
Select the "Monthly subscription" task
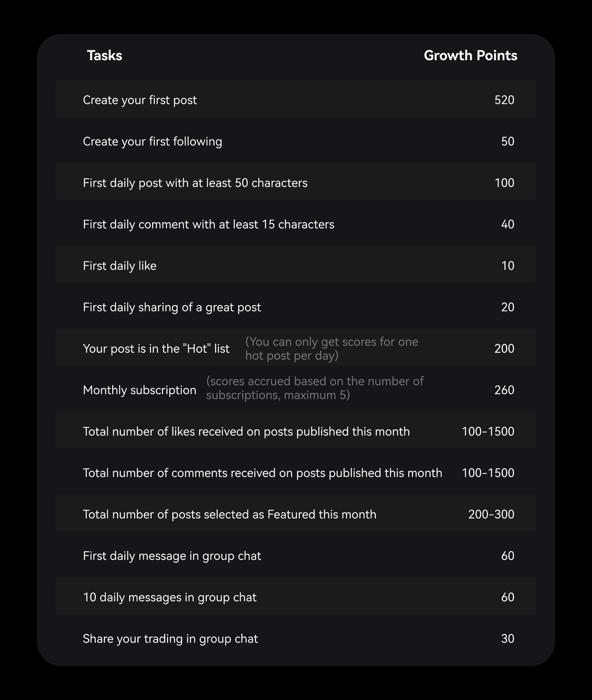140,390
